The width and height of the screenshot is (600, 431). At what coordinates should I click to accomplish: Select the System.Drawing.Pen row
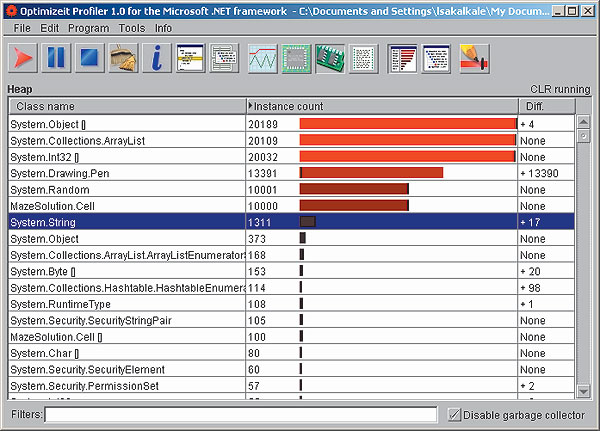coord(291,173)
